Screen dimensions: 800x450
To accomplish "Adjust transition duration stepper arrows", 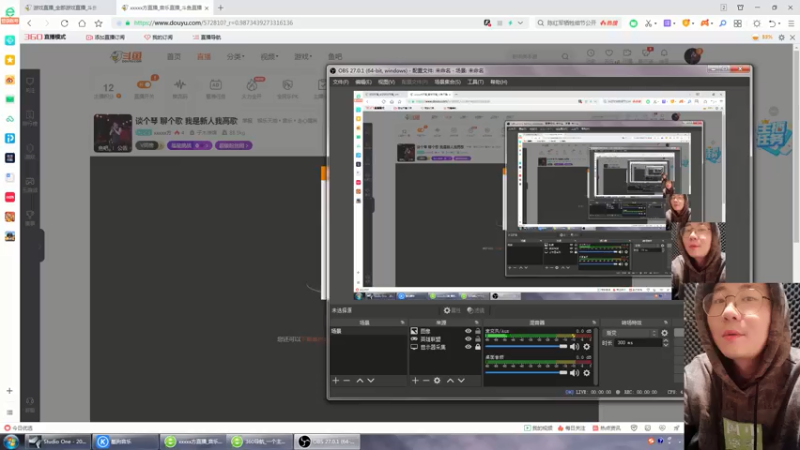I will (665, 343).
